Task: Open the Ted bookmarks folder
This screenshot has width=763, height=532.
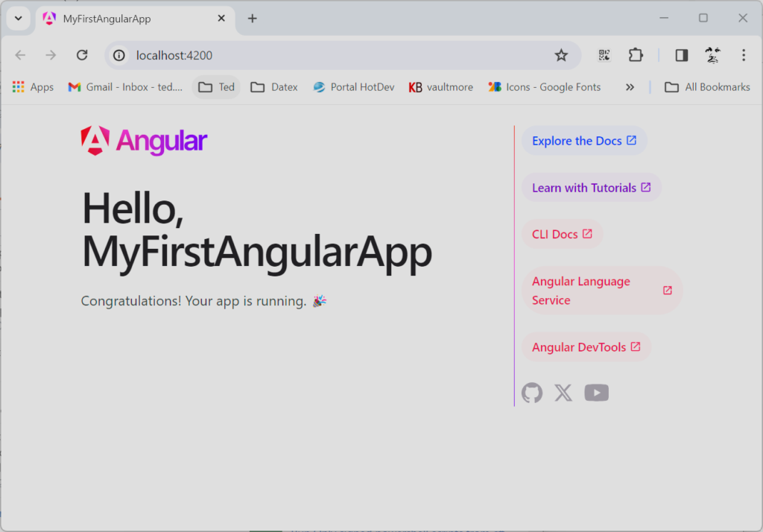Action: (x=216, y=87)
